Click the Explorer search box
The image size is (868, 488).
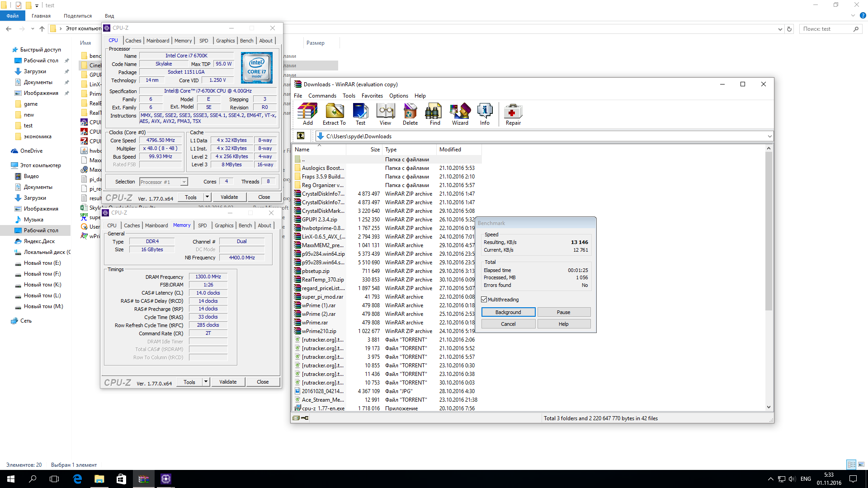[x=830, y=29]
